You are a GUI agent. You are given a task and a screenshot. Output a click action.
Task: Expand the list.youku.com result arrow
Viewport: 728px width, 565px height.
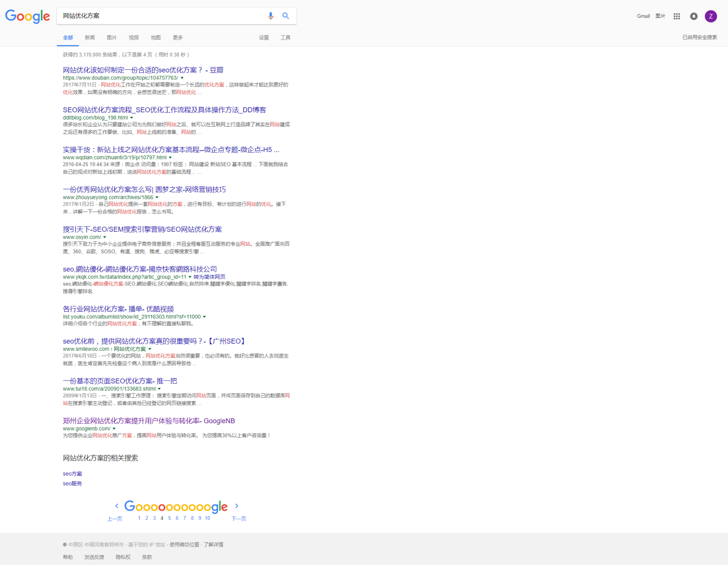click(x=204, y=317)
